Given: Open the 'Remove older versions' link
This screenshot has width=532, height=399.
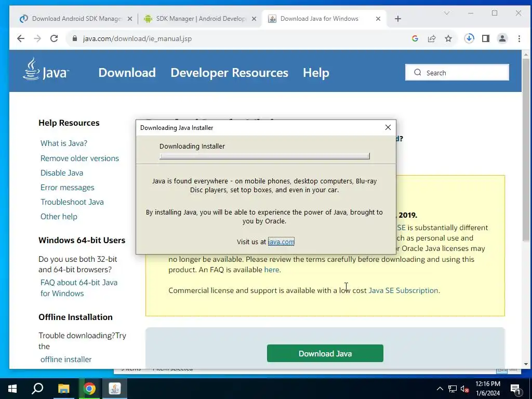Looking at the screenshot, I should tap(79, 158).
